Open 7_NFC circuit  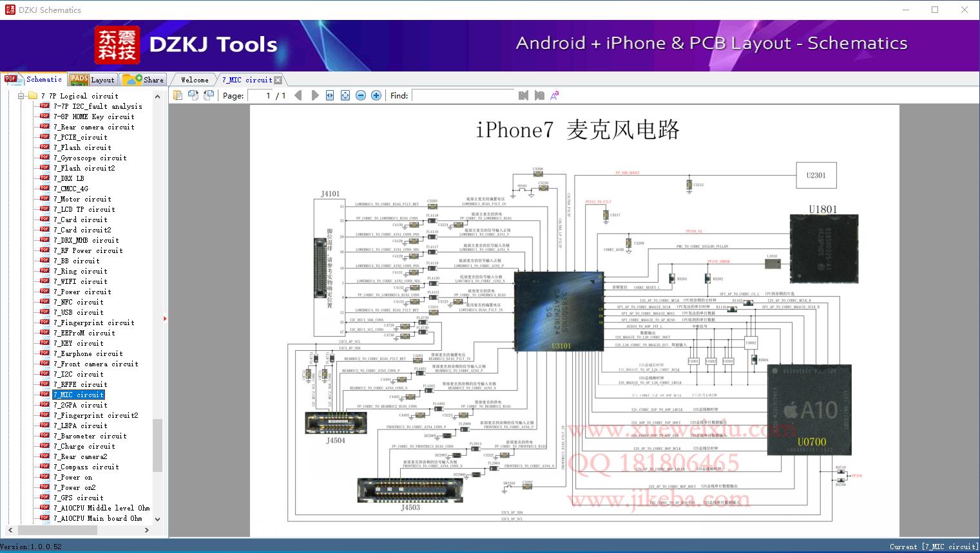click(79, 302)
